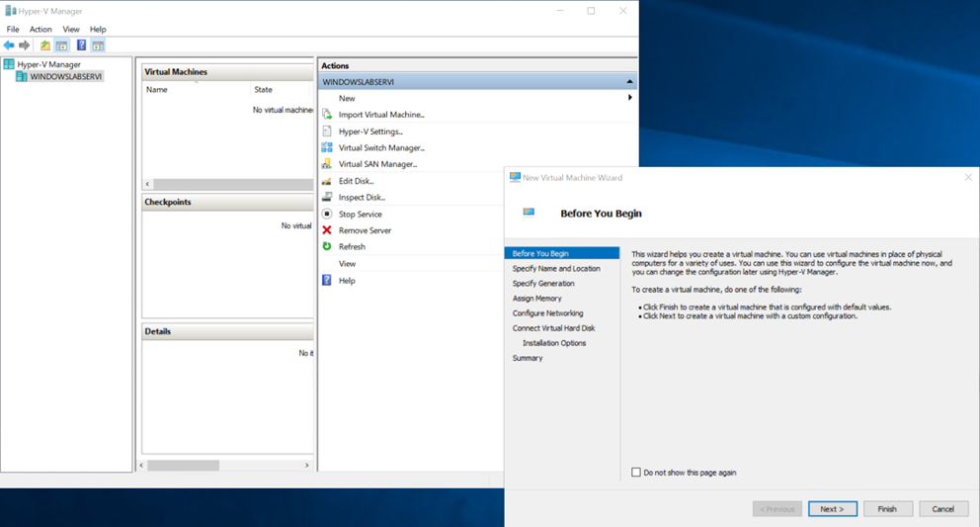Click Virtual Machines list horizontal scrollbar
Image resolution: width=980 pixels, height=527 pixels.
[x=233, y=184]
